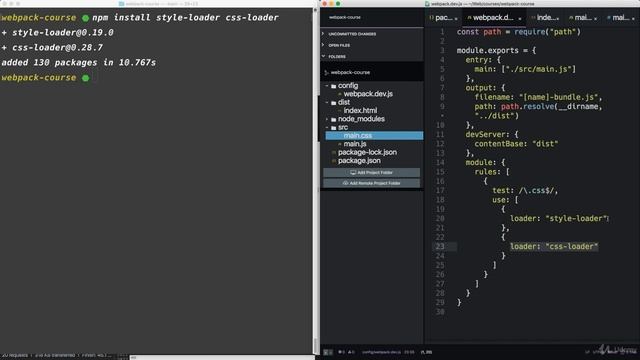The width and height of the screenshot is (640, 360).
Task: Open package.json in the file tree
Action: point(359,160)
